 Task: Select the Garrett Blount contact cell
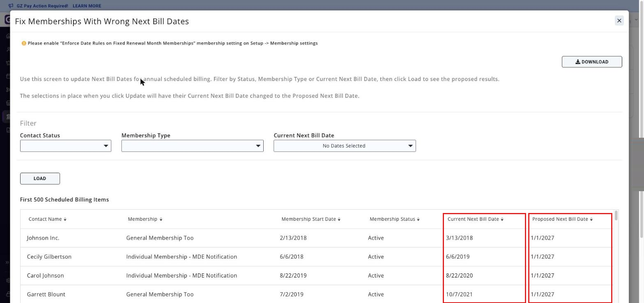pos(46,294)
